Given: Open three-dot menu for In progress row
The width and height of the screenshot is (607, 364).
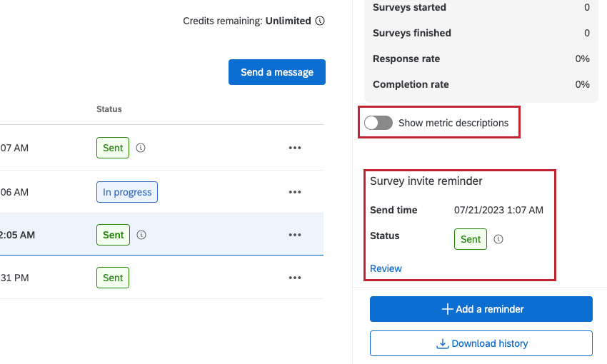Looking at the screenshot, I should pos(295,192).
